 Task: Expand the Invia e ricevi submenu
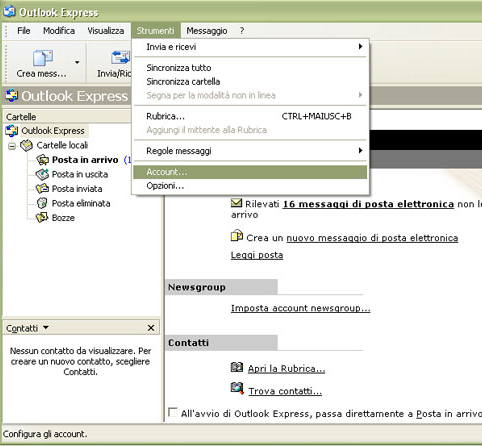click(x=250, y=47)
